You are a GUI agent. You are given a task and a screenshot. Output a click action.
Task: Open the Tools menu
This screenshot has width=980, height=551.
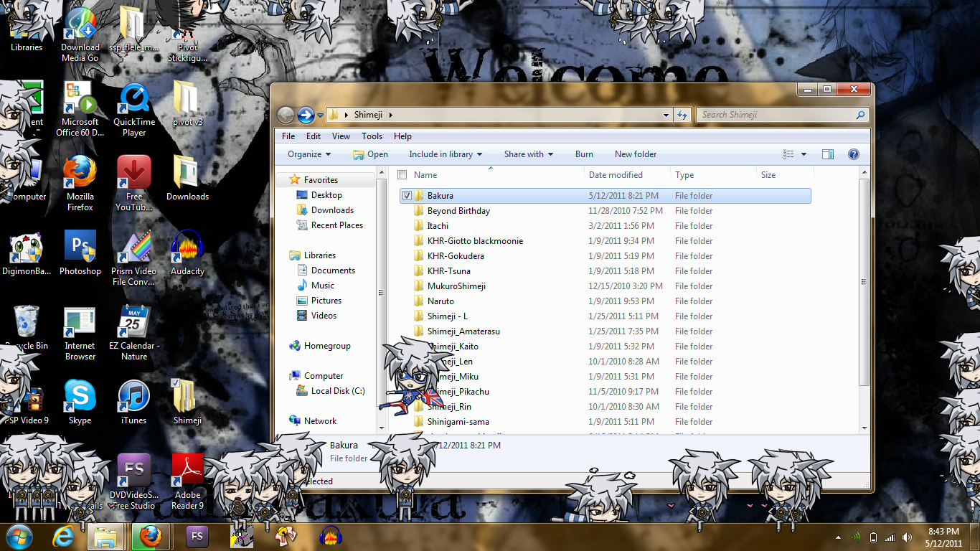[372, 136]
